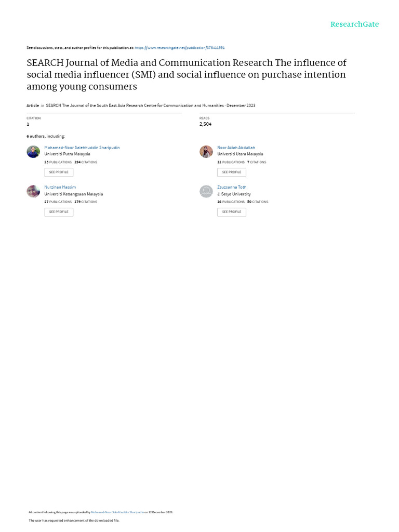
Task: Click Mohamad-Noor Salehhuddin Sharipudin's profile photo
Action: click(x=33, y=152)
